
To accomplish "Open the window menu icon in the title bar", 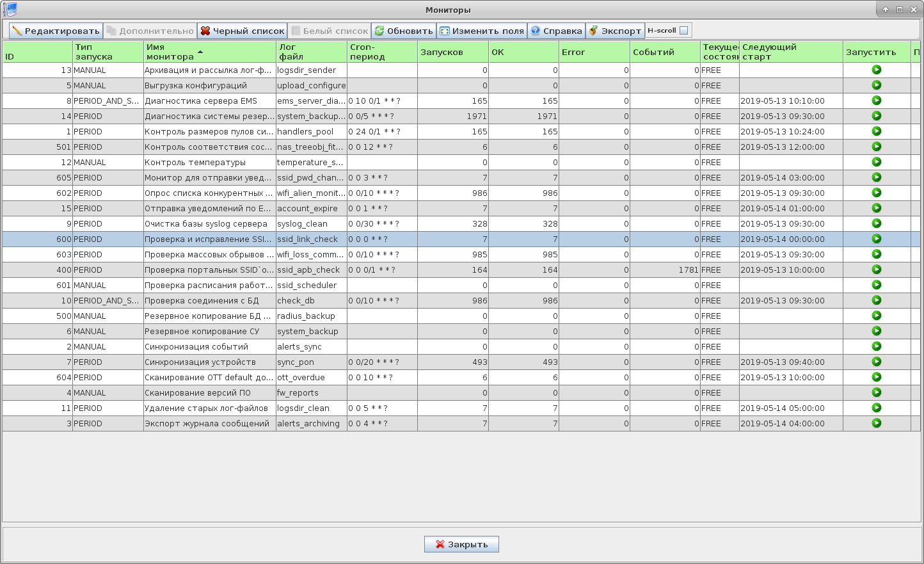I will point(10,10).
